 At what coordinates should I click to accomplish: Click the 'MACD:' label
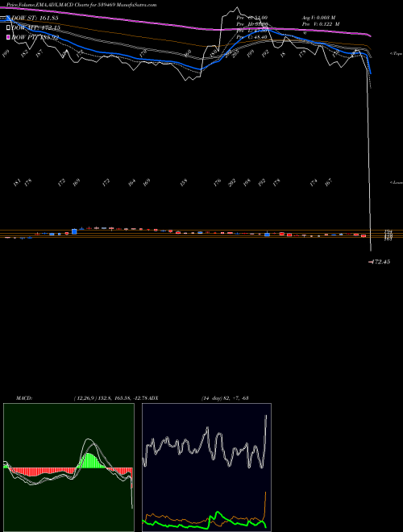point(23,398)
